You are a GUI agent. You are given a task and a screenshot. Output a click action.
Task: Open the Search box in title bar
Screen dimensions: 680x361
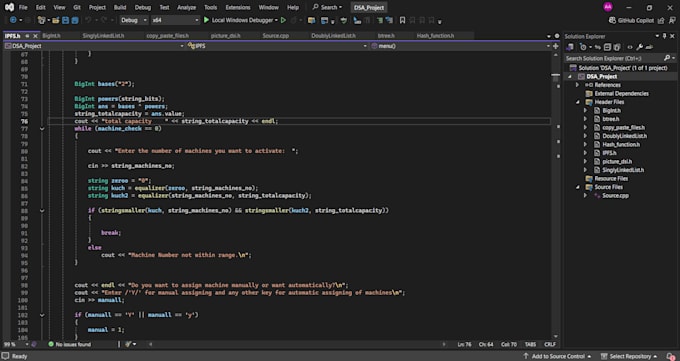click(x=328, y=7)
